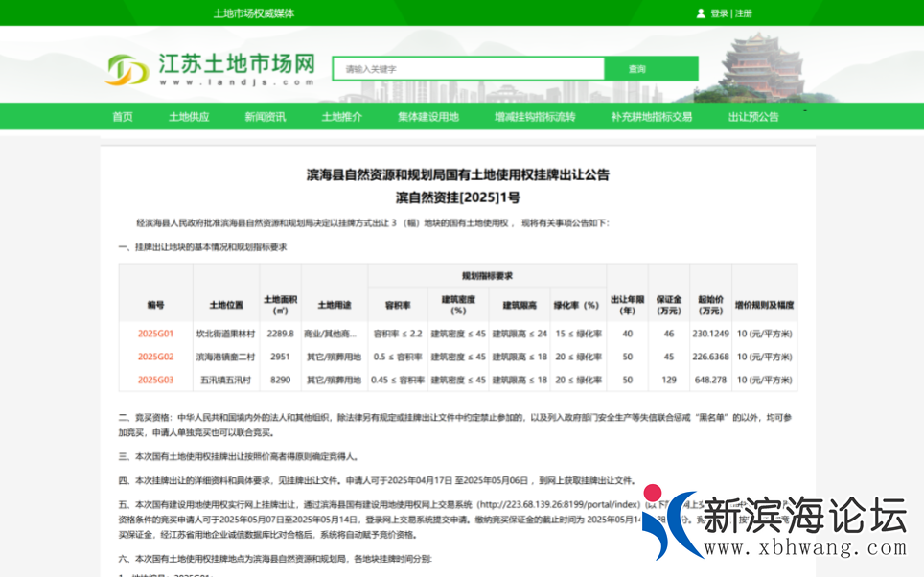Screen dimensions: 924x578
Task: Navigate to 集体建设用地 section
Action: point(428,117)
